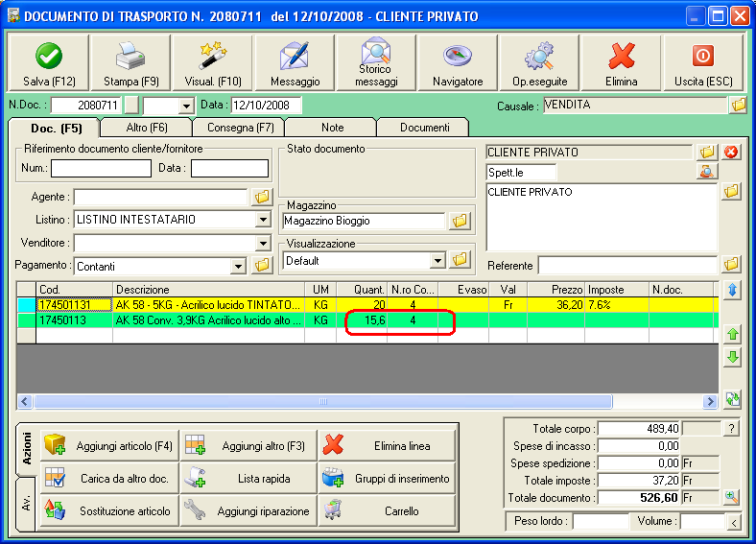756x544 pixels.
Task: Move line up with green up arrow
Action: click(x=732, y=334)
